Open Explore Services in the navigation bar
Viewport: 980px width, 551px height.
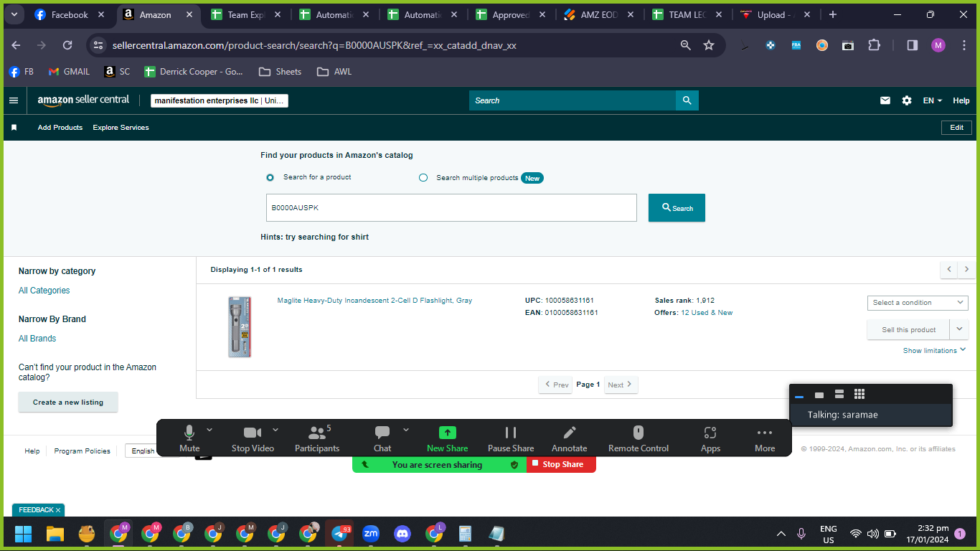[121, 128]
